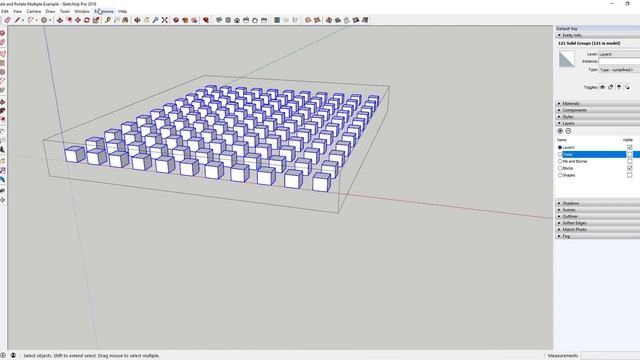Set Blocks as active layer radio
640x360 pixels.
560,168
